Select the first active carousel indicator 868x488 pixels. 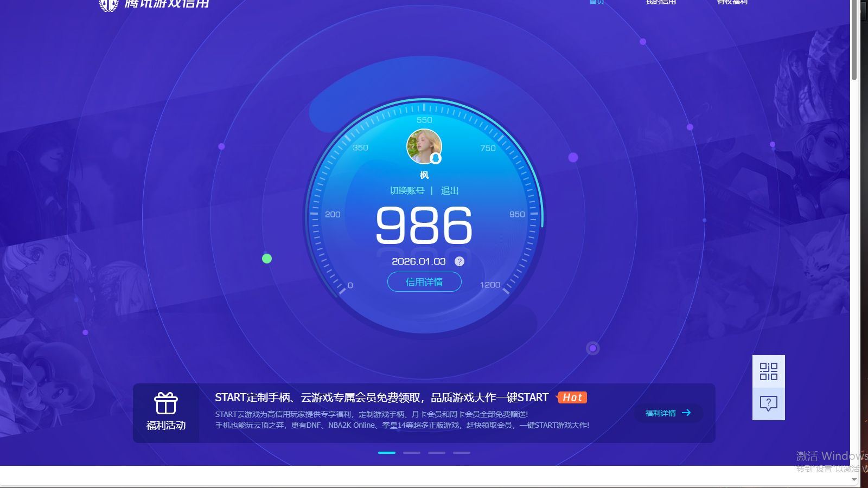click(x=387, y=452)
